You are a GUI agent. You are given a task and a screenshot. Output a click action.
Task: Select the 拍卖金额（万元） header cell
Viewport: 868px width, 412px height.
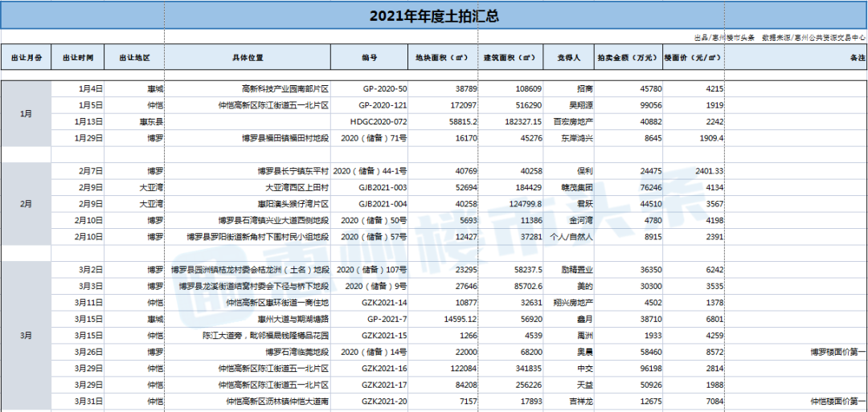click(628, 57)
